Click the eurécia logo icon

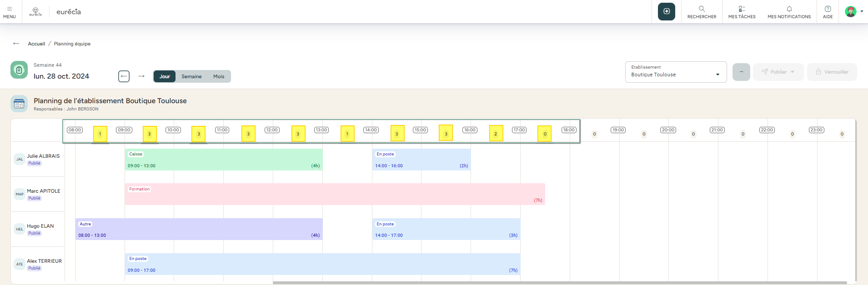point(35,11)
